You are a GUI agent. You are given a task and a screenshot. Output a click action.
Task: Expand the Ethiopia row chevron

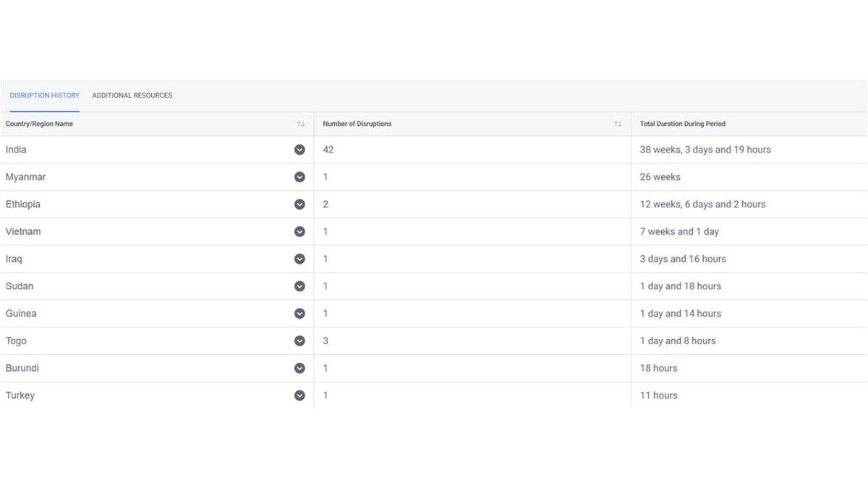click(299, 205)
